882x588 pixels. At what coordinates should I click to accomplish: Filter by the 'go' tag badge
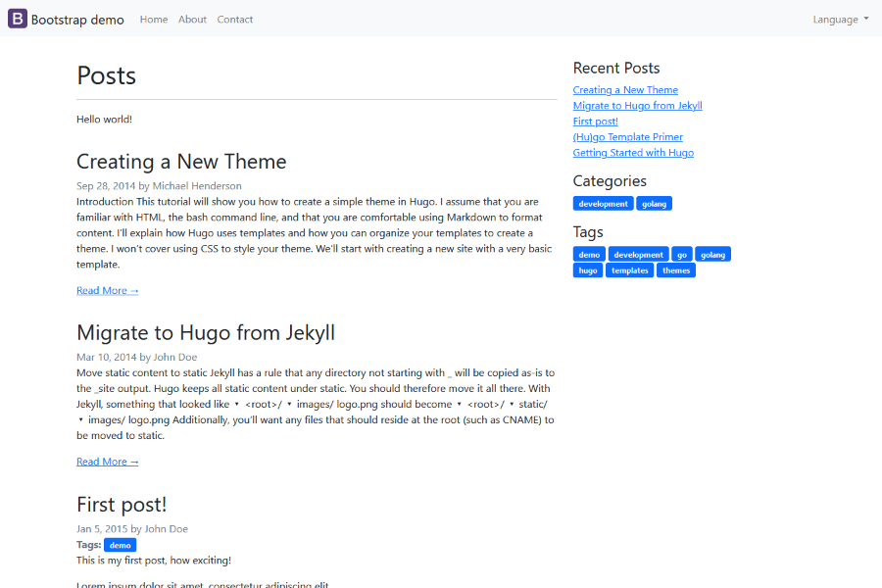point(682,255)
